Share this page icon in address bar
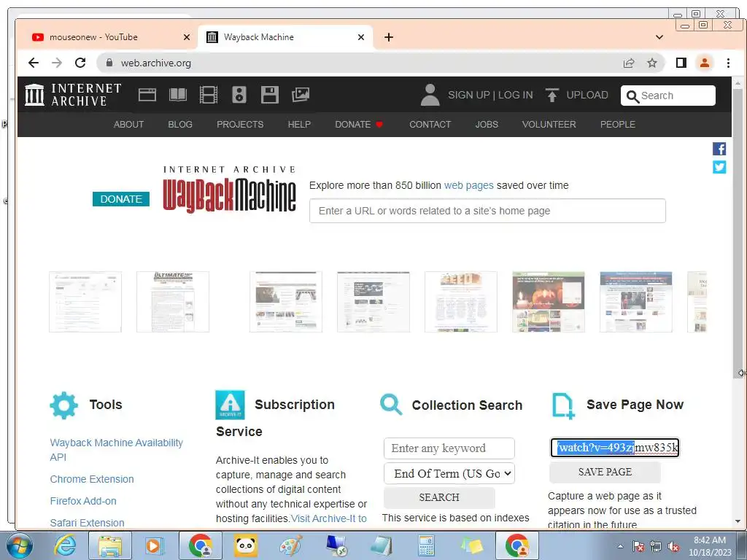This screenshot has width=747, height=560. (629, 63)
